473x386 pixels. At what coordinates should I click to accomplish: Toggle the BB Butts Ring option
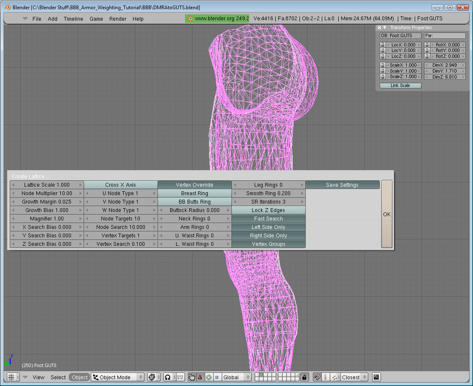[194, 202]
